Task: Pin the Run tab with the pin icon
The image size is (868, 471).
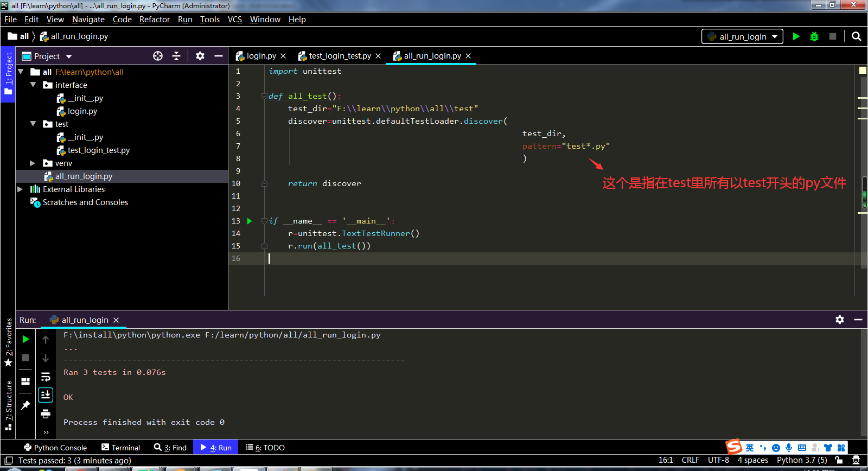Action: tap(25, 405)
